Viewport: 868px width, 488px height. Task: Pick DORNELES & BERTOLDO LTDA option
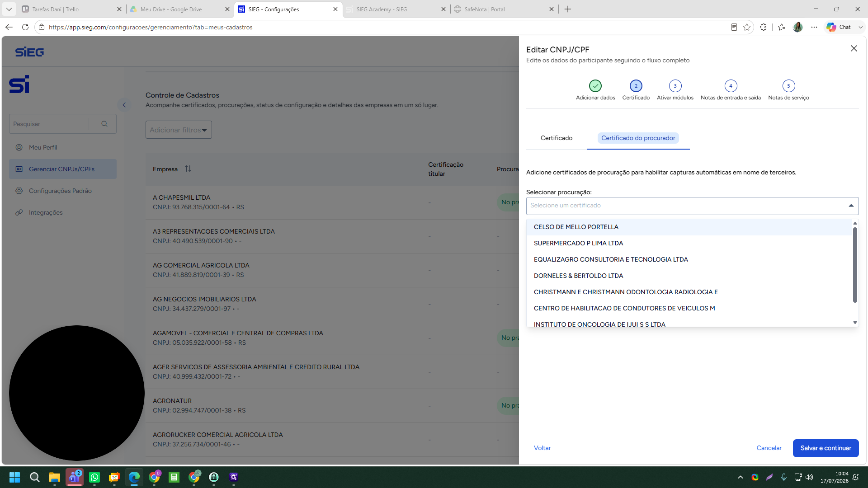coord(689,276)
